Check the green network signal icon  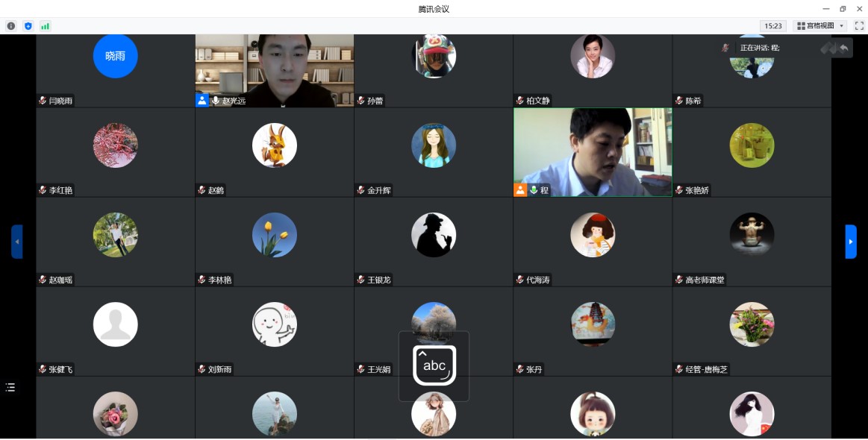(x=46, y=26)
